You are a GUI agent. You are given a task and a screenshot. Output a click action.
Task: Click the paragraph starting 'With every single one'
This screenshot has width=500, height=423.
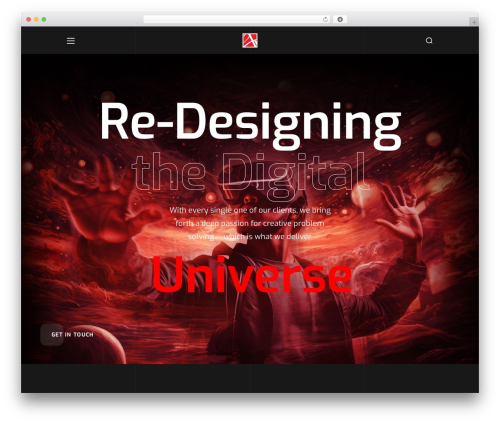250,223
